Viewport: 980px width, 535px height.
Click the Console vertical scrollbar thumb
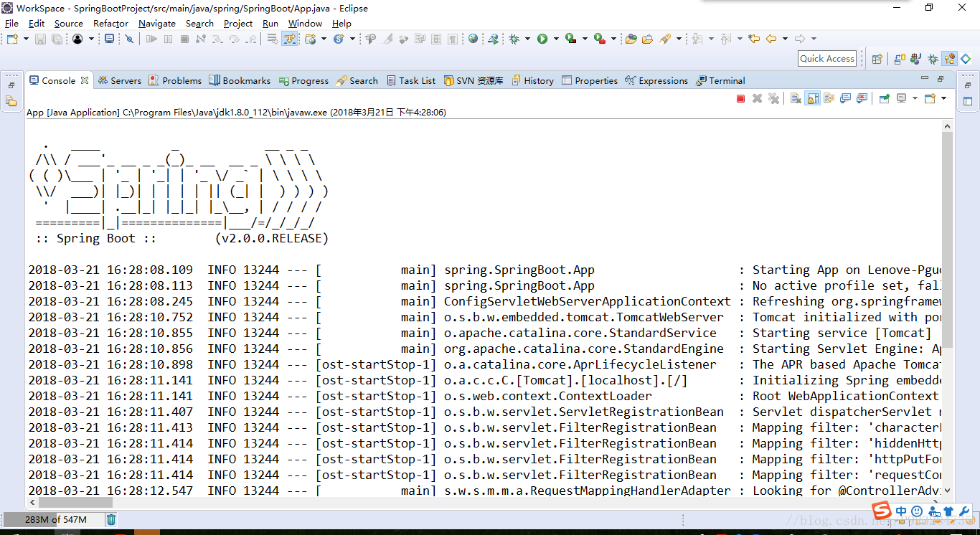(947, 240)
